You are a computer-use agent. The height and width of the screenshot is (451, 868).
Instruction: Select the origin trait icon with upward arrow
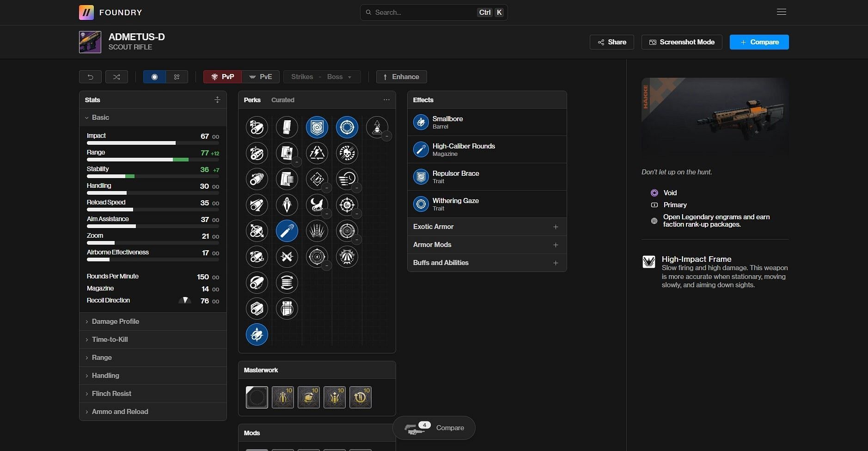[377, 127]
